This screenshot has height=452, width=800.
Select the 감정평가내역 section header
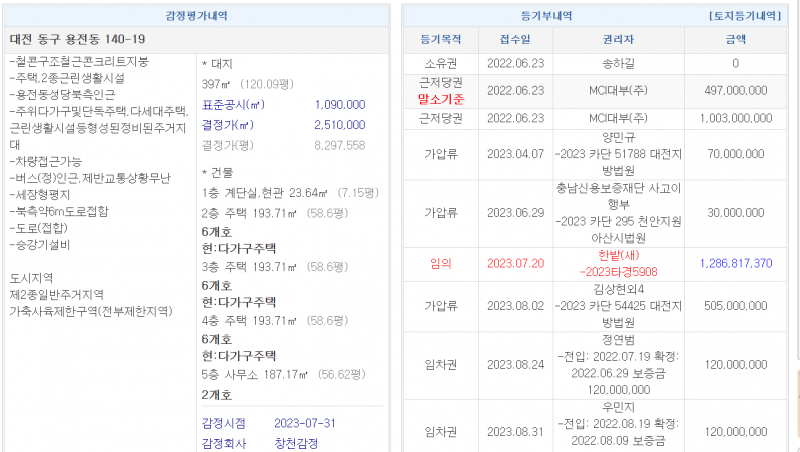click(x=196, y=16)
